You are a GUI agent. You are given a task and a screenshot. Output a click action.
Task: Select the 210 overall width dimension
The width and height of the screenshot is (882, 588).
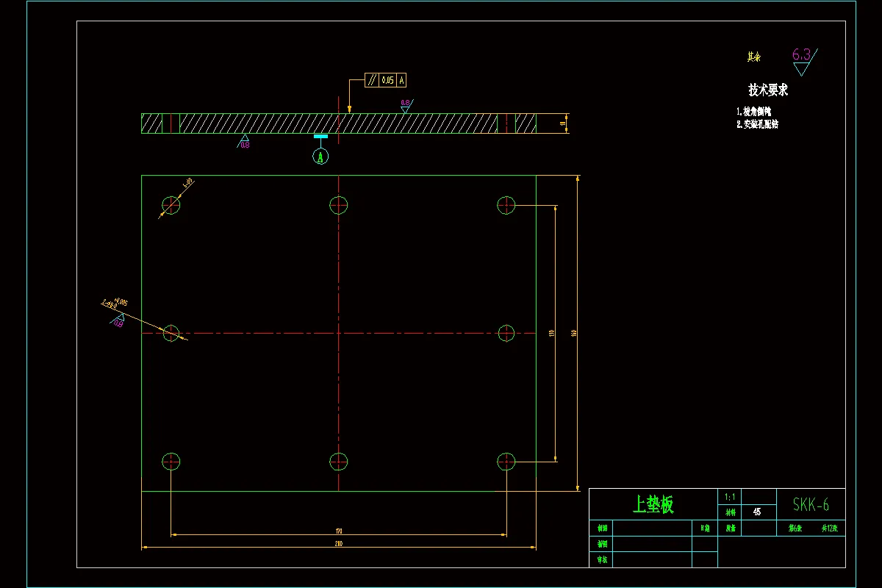tap(339, 544)
